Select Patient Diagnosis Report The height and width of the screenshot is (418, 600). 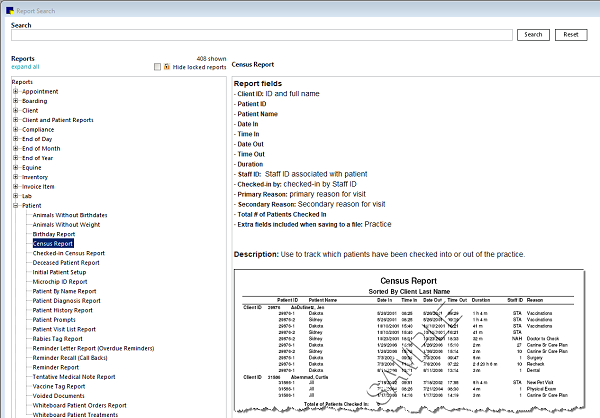pyautogui.click(x=67, y=301)
